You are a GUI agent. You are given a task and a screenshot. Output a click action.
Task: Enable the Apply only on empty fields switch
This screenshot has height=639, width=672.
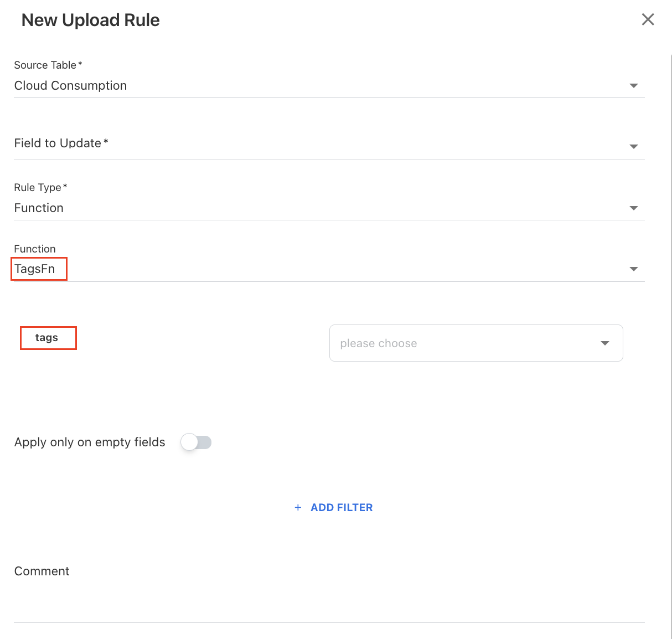(197, 442)
